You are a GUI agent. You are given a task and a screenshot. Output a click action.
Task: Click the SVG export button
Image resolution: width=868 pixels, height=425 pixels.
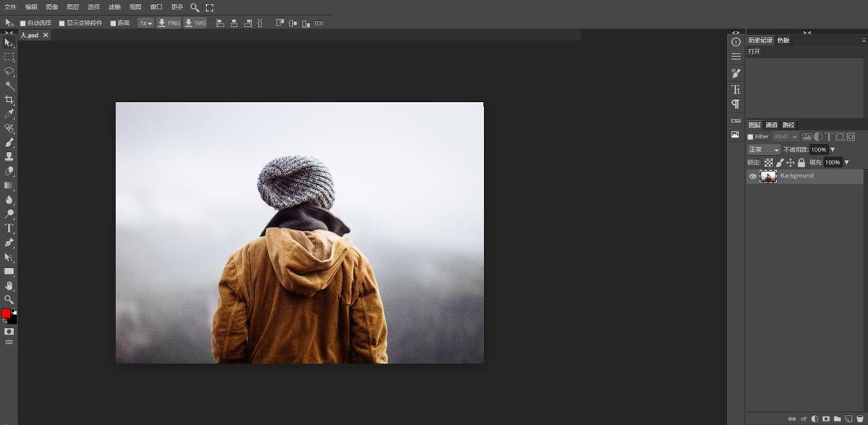(x=195, y=23)
